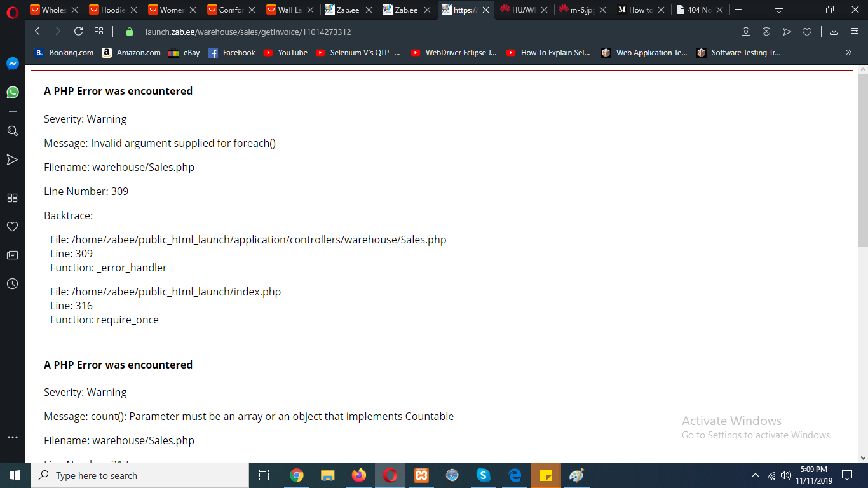Switch to the m-6.jpg tab

pos(583,10)
